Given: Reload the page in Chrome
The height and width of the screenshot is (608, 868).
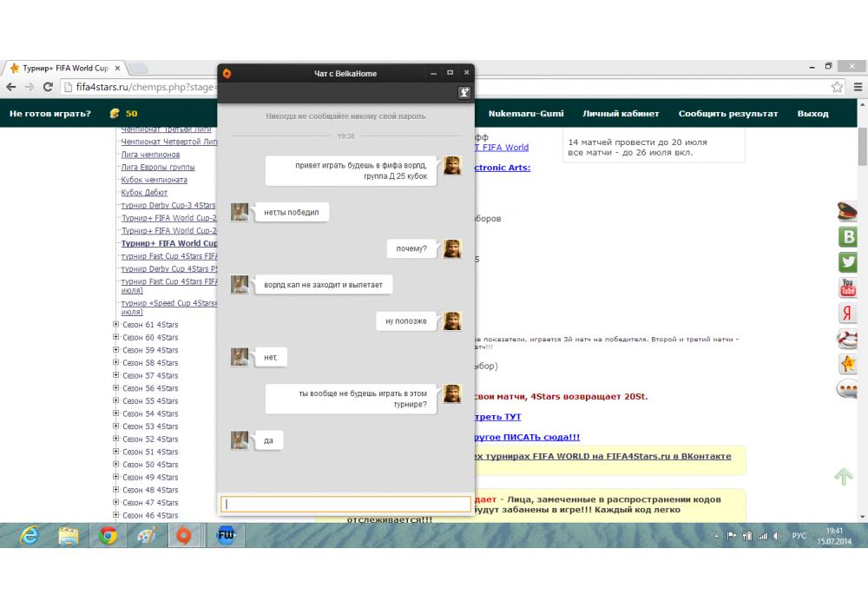Looking at the screenshot, I should [x=48, y=87].
